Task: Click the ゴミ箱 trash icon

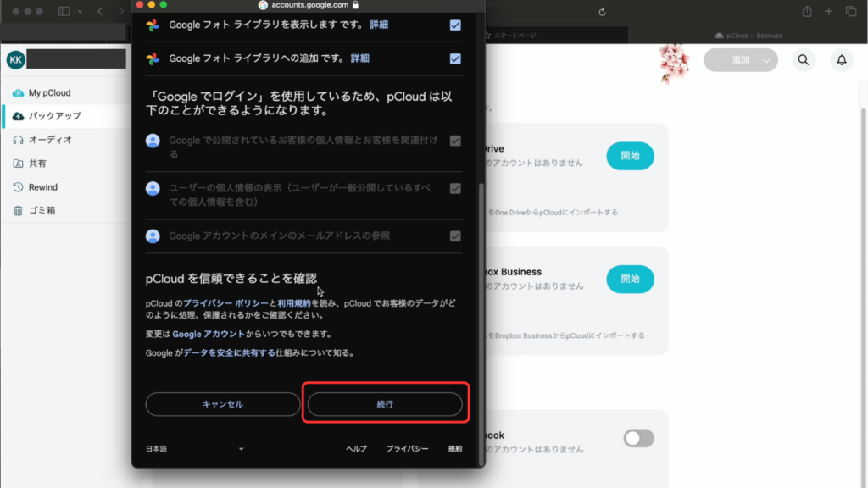Action: [19, 210]
